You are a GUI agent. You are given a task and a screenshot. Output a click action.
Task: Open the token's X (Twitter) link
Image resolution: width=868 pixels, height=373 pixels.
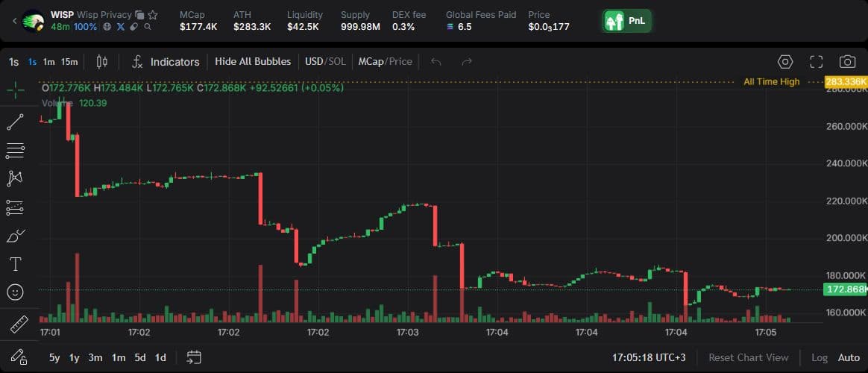121,27
